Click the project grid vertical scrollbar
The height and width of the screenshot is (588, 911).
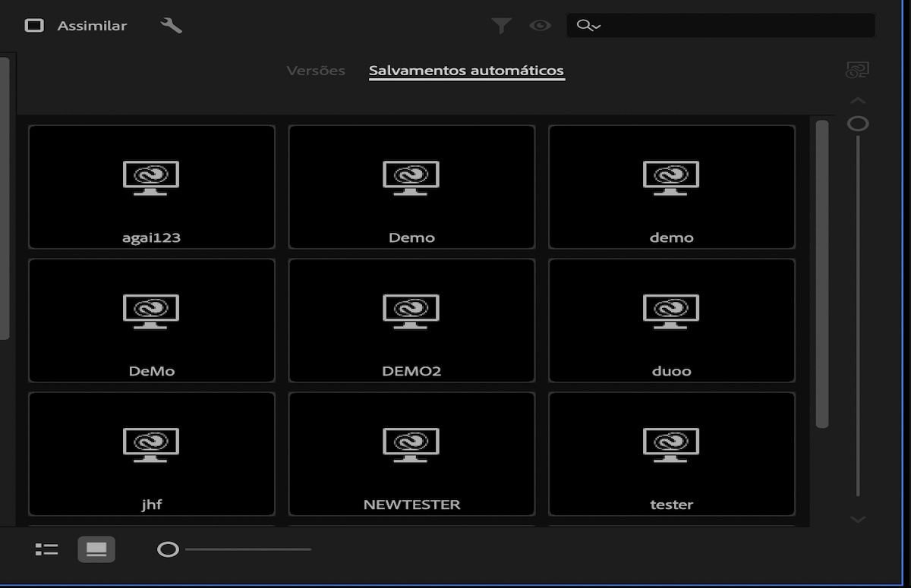821,274
